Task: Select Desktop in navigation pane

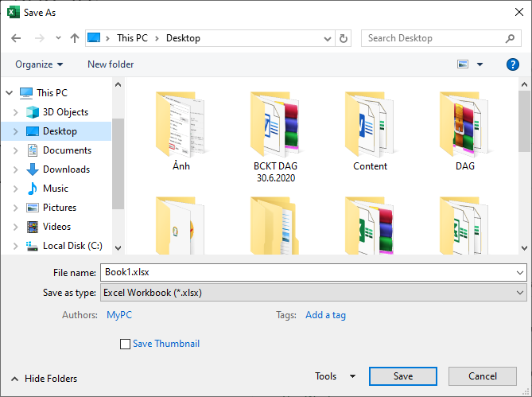Action: (60, 131)
